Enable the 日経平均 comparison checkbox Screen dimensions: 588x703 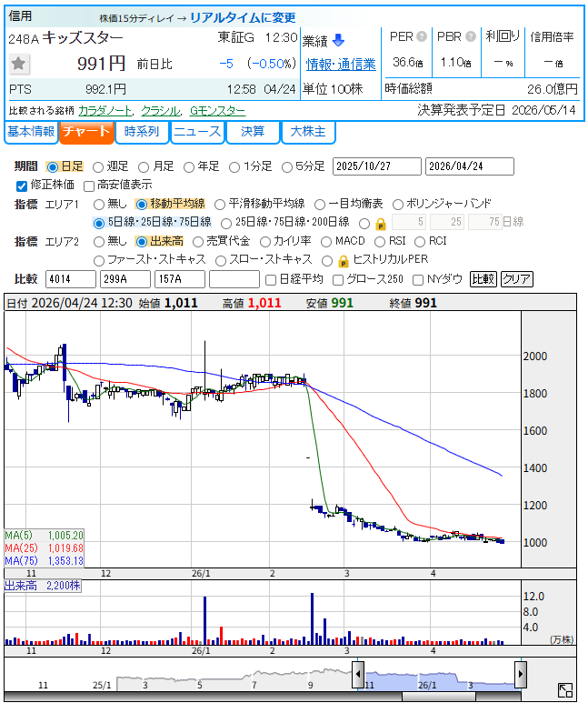(x=269, y=279)
